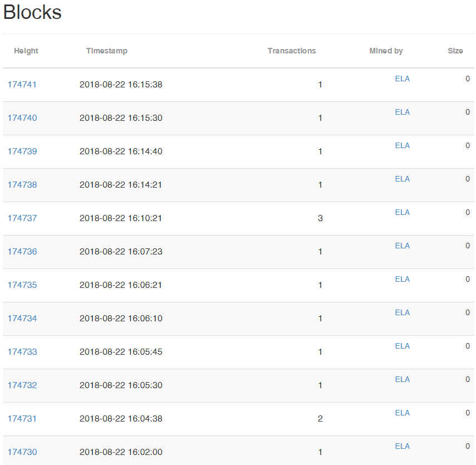This screenshot has width=476, height=465.
Task: Select timestamp 2018-08-22 16:05:45
Action: tap(121, 352)
